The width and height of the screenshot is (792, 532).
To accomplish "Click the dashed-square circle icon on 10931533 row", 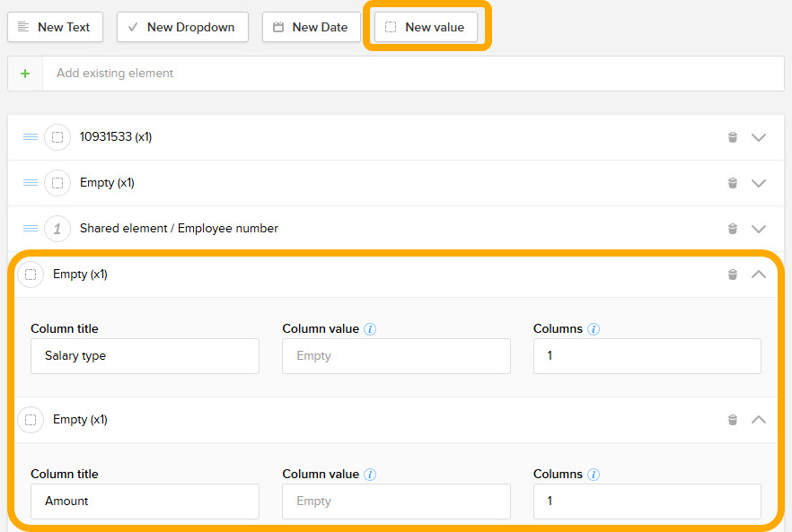I will tap(57, 137).
